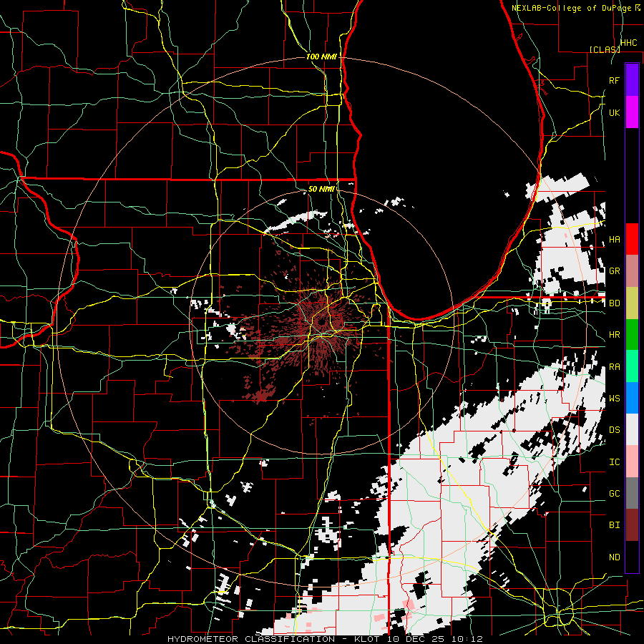The image size is (644, 644).
Task: Click the "GC" legend label
Action: (614, 494)
